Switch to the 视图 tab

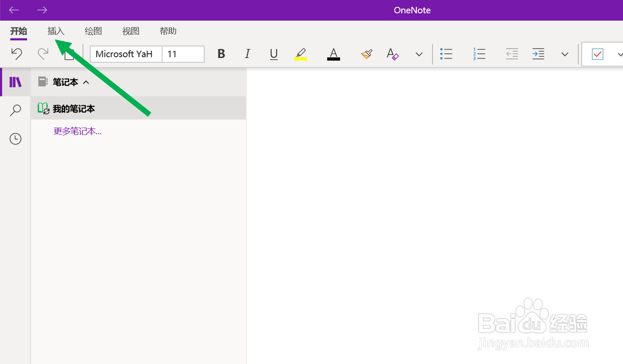coord(131,31)
